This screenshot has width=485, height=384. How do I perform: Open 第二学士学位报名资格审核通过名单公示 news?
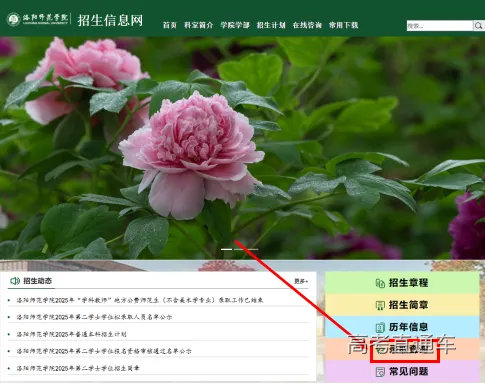tap(104, 351)
